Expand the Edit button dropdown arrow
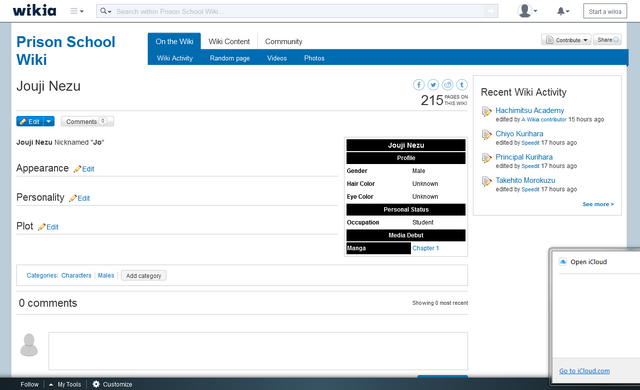 pos(49,121)
